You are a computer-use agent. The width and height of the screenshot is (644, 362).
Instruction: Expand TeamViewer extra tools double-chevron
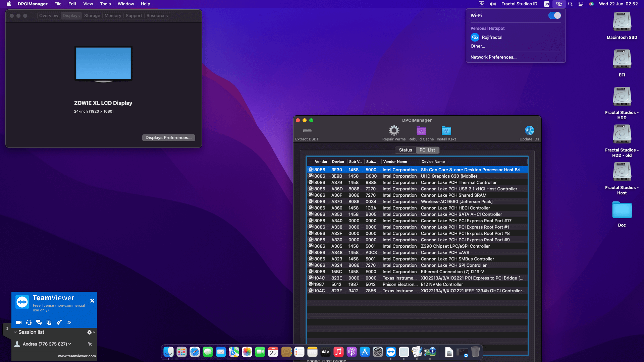pos(69,322)
